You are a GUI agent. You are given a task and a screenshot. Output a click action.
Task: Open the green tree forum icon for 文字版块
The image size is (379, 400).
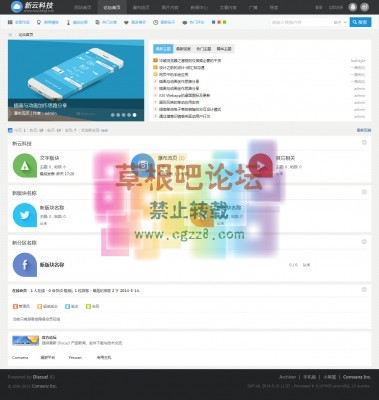pyautogui.click(x=25, y=165)
